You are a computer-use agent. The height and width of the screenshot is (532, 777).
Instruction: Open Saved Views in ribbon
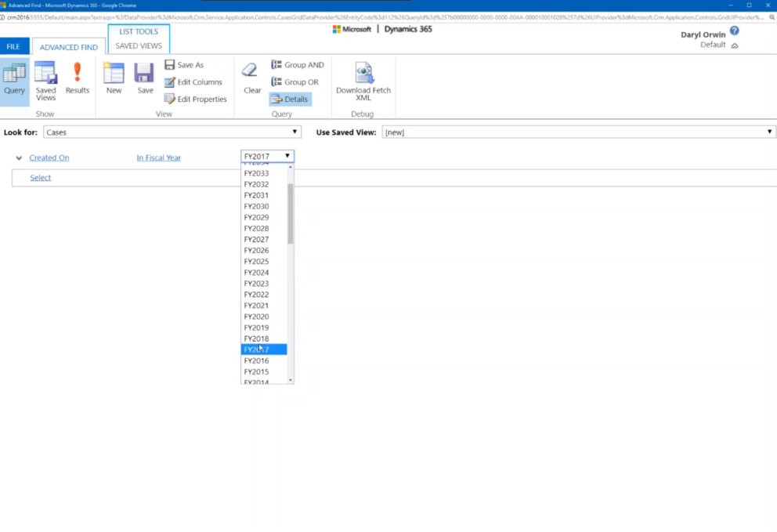(x=45, y=81)
